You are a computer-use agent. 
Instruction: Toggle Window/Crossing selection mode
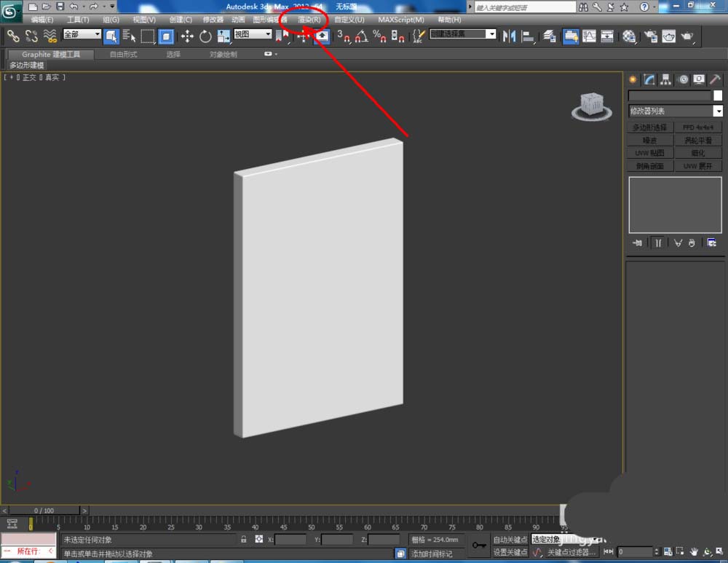166,36
